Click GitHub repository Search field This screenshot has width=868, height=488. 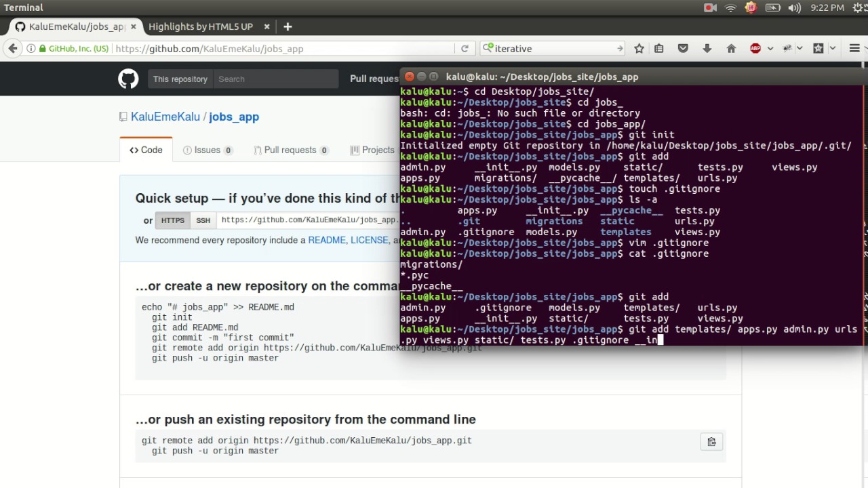pos(275,79)
